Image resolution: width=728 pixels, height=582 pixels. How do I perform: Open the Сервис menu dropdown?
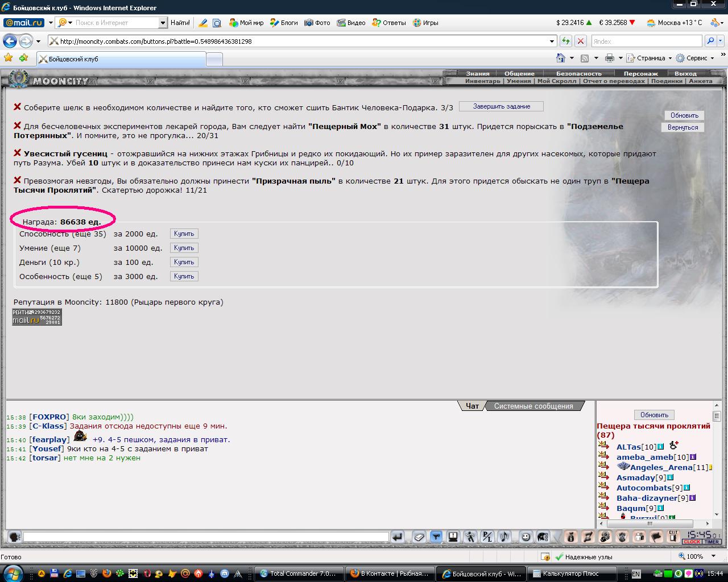click(x=695, y=58)
